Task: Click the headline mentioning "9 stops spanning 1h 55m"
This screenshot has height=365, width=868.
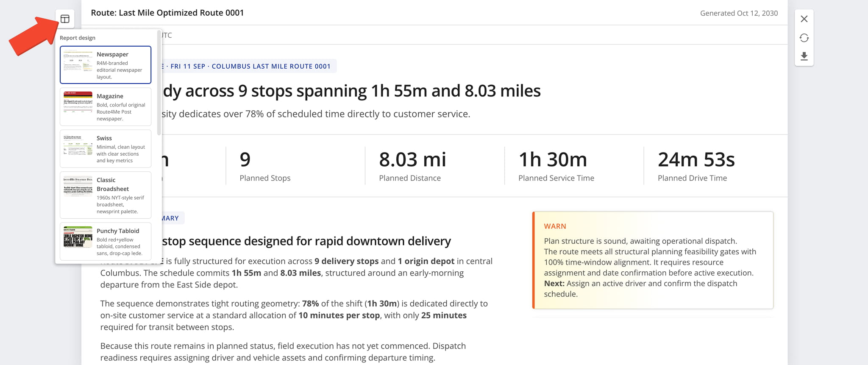Action: tap(352, 91)
